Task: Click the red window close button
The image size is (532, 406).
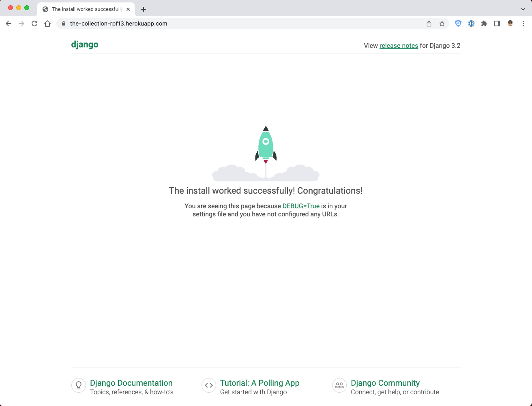Action: [x=11, y=8]
